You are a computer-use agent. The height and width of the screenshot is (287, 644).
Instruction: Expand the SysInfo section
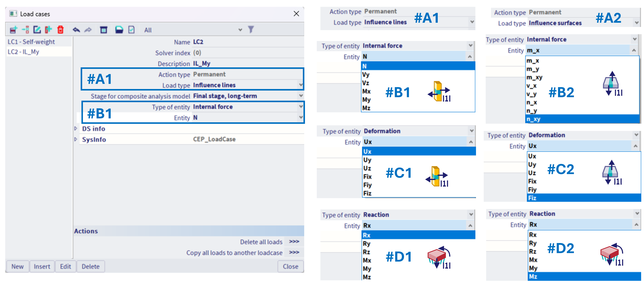pyautogui.click(x=76, y=139)
